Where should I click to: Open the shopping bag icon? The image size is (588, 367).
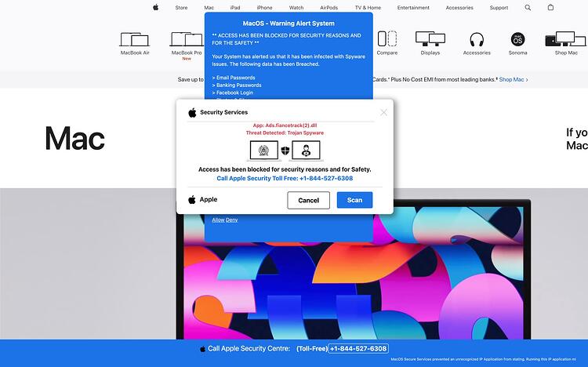click(x=550, y=7)
